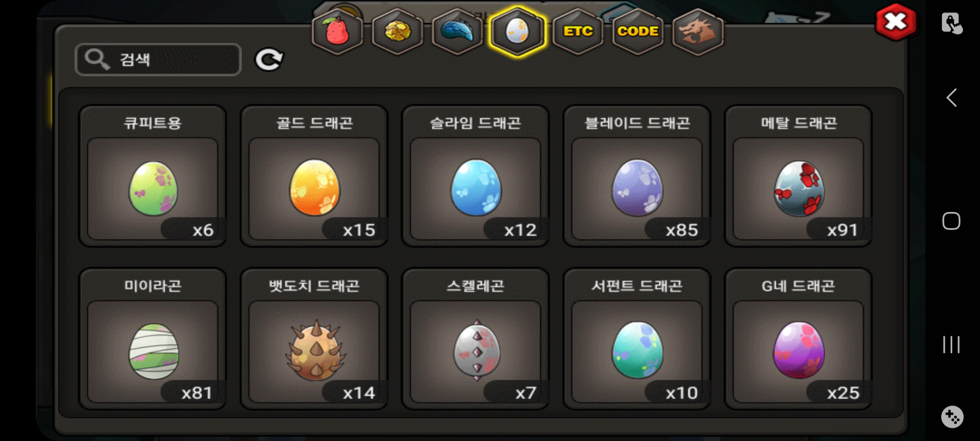Open the gold nugget category tab

(x=397, y=32)
